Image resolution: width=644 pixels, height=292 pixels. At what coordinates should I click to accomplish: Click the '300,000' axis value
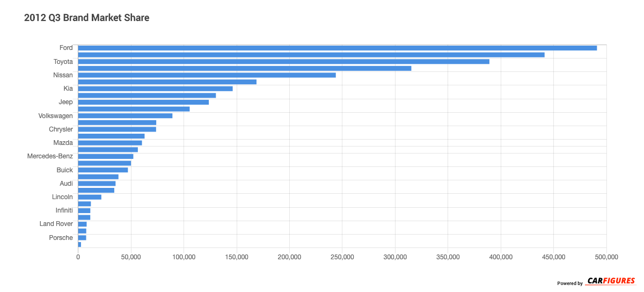[x=396, y=258]
